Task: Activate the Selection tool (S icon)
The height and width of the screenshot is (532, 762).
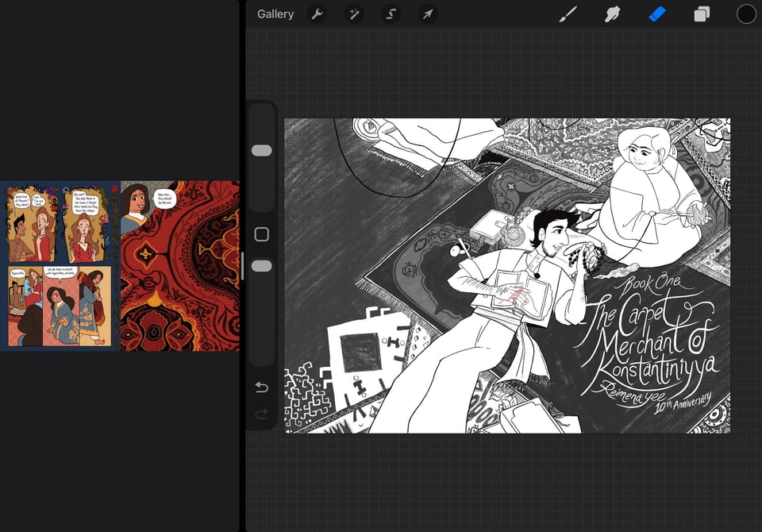Action: tap(391, 14)
